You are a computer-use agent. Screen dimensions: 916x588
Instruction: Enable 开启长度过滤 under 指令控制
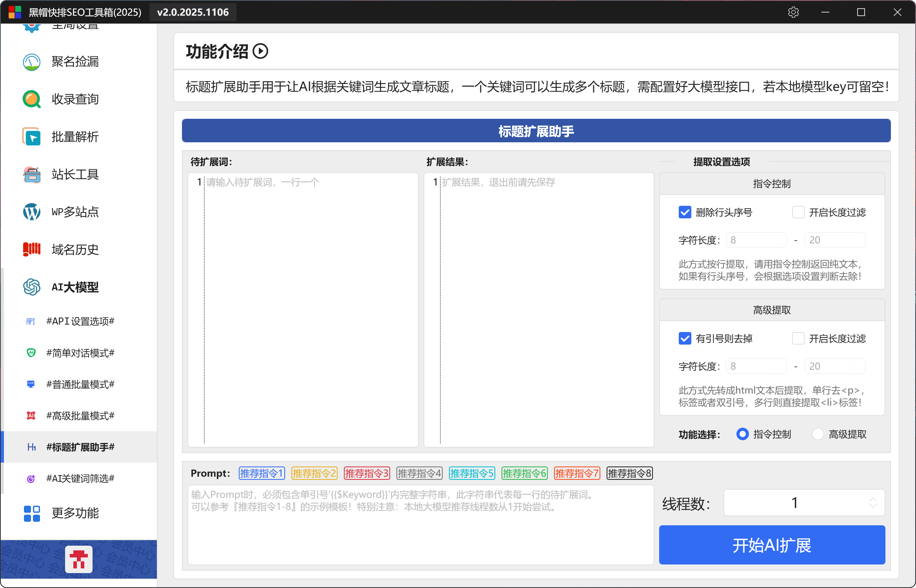798,212
